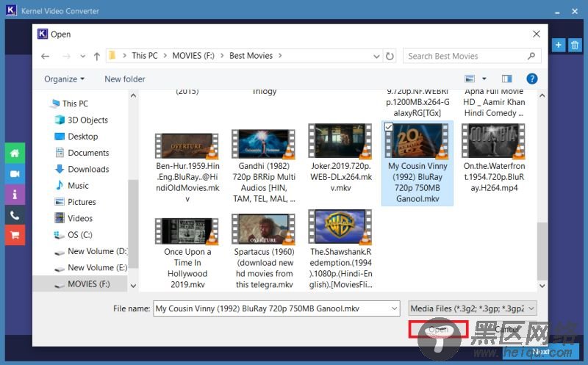The image size is (588, 365).
Task: Close the Open dialog
Action: click(x=537, y=34)
